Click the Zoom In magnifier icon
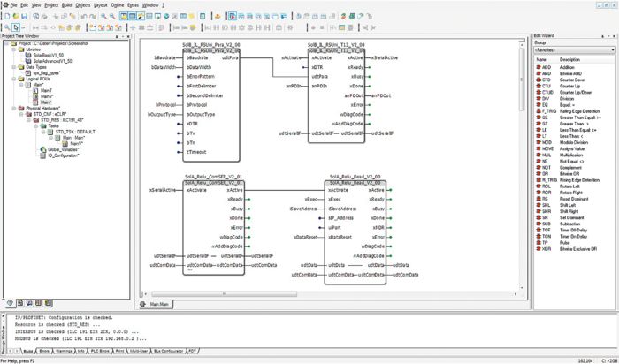Screen dimensions: 619x364 pyautogui.click(x=103, y=16)
